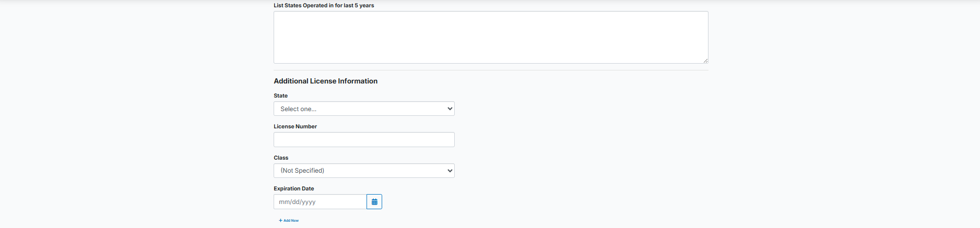Click the textarea resize handle corner
This screenshot has height=228, width=980.
(x=705, y=61)
